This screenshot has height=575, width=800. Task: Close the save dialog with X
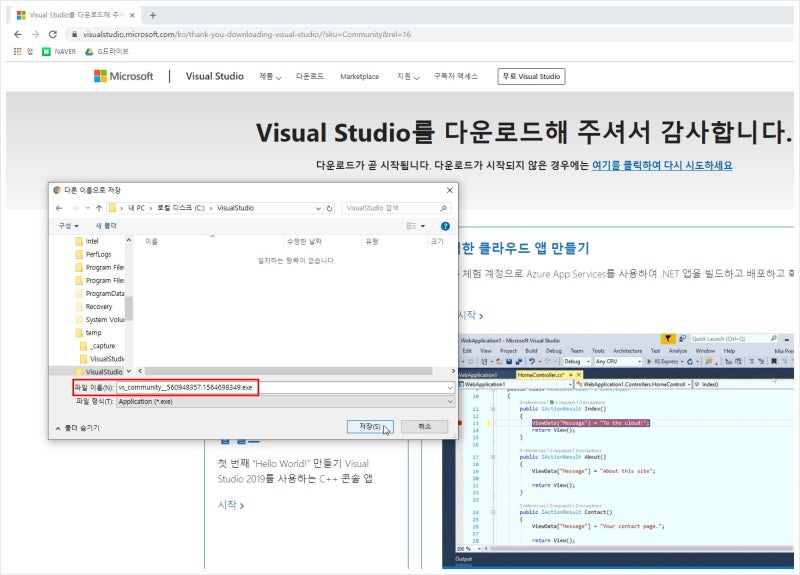coord(449,190)
